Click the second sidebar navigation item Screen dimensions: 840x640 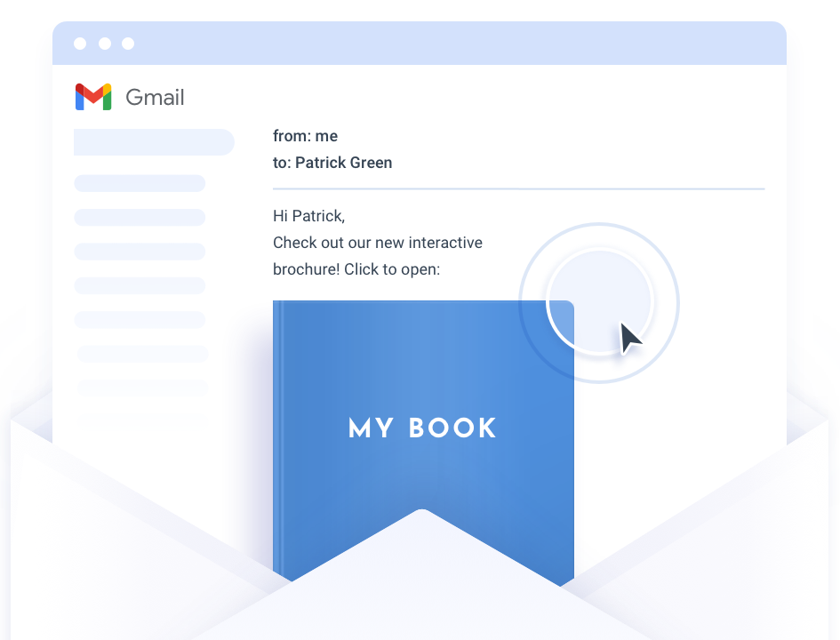pos(140,217)
